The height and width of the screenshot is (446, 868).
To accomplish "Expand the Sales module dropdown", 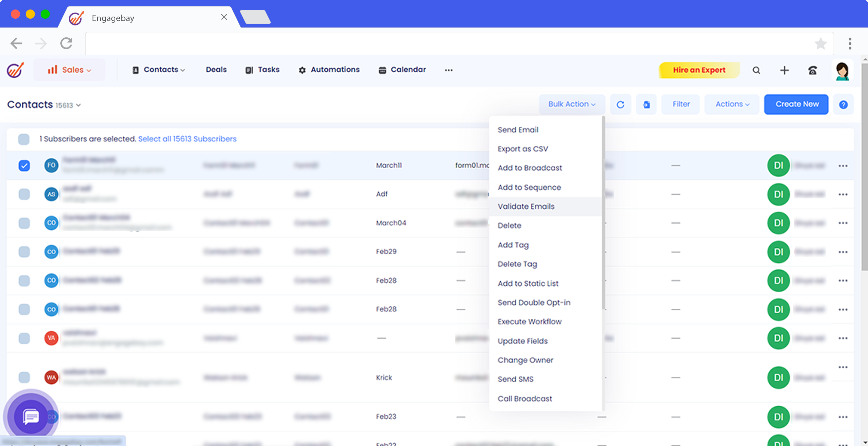I will 70,70.
